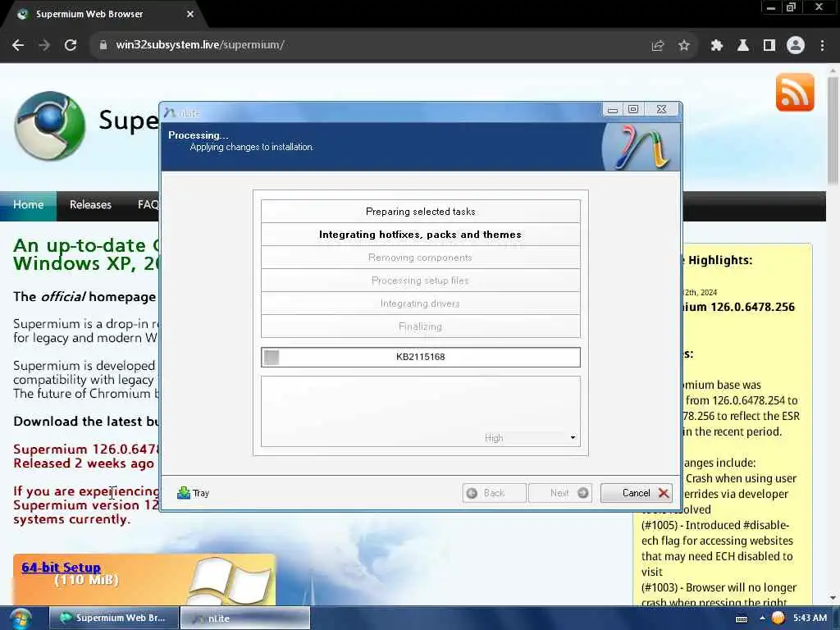840x630 pixels.
Task: Bookmark this page with the star
Action: point(683,46)
